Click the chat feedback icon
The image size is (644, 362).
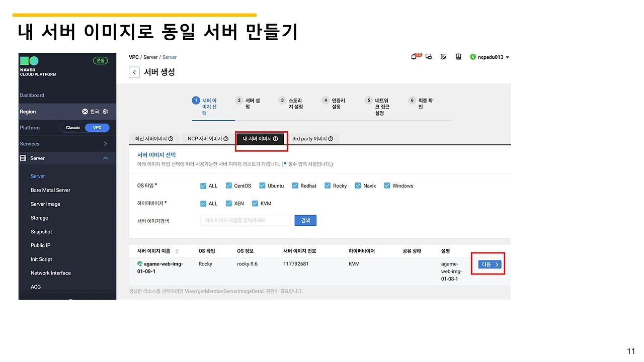[x=429, y=57]
